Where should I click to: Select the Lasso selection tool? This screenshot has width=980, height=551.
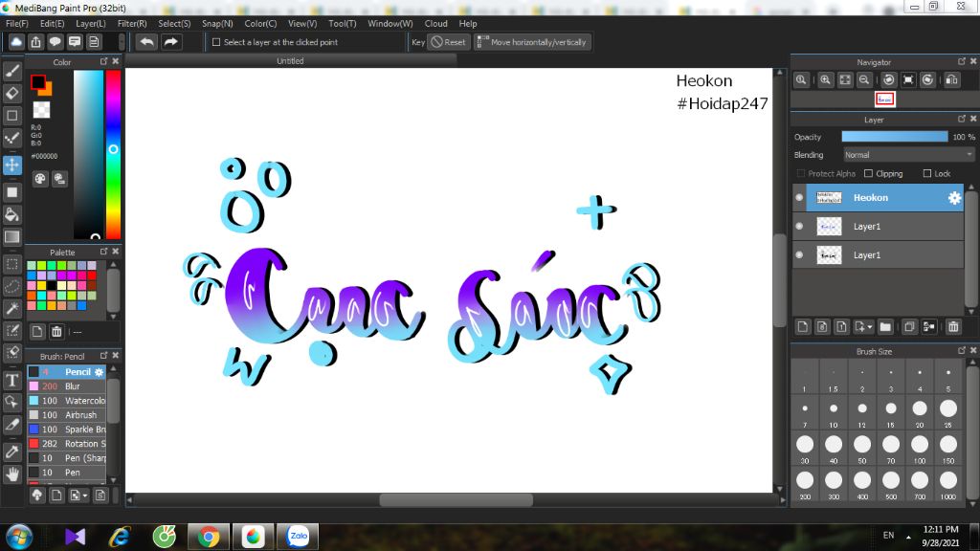coord(11,287)
